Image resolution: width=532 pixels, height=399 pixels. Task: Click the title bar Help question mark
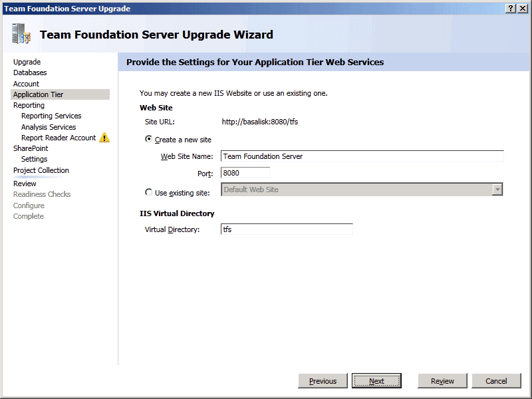click(510, 8)
